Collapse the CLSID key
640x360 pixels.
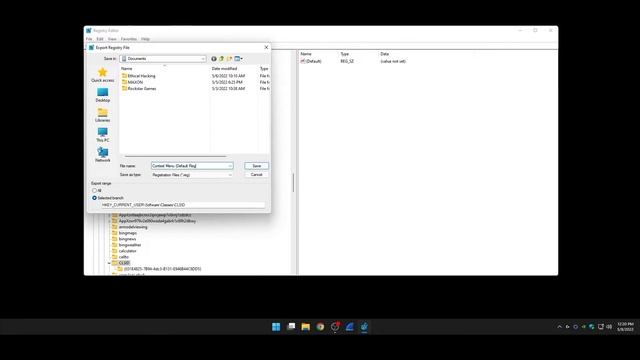tap(109, 263)
